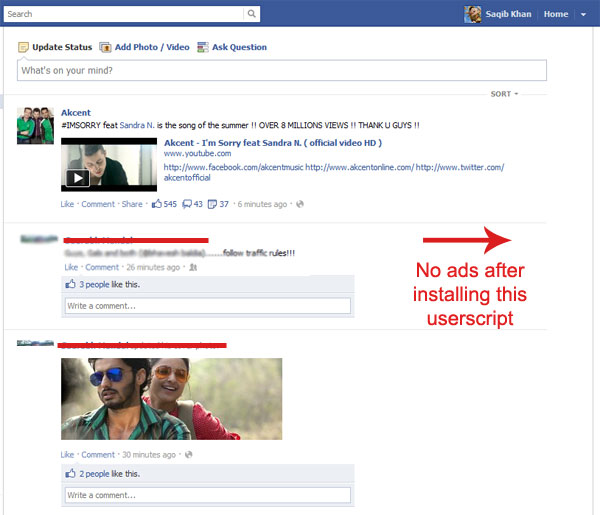Open www.youtube.com link
This screenshot has width=600, height=515.
197,153
